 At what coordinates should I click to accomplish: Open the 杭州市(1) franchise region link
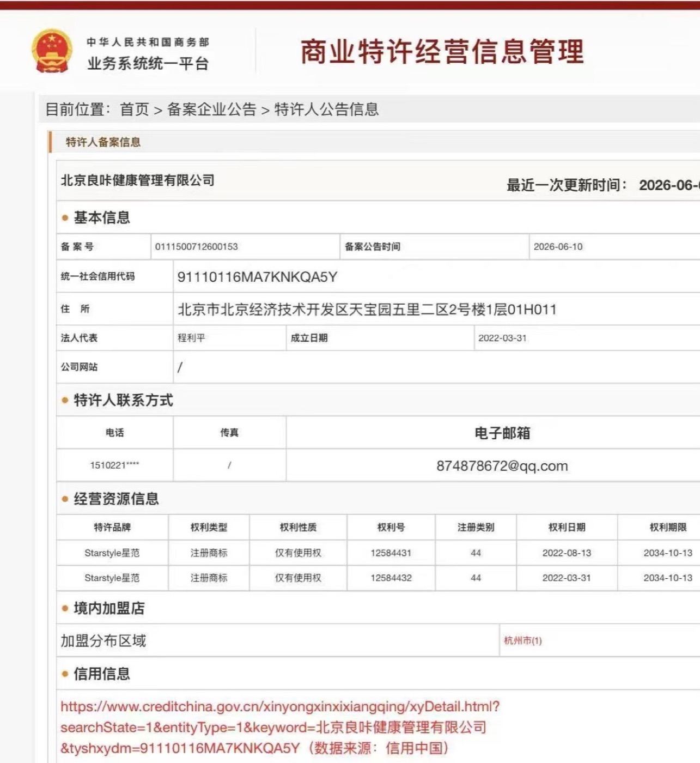pyautogui.click(x=523, y=640)
